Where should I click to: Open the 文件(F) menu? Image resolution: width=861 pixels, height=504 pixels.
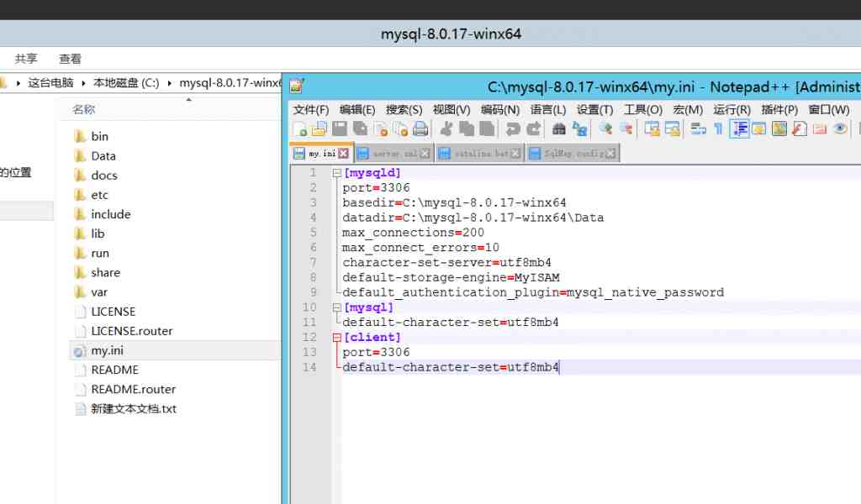coord(311,110)
